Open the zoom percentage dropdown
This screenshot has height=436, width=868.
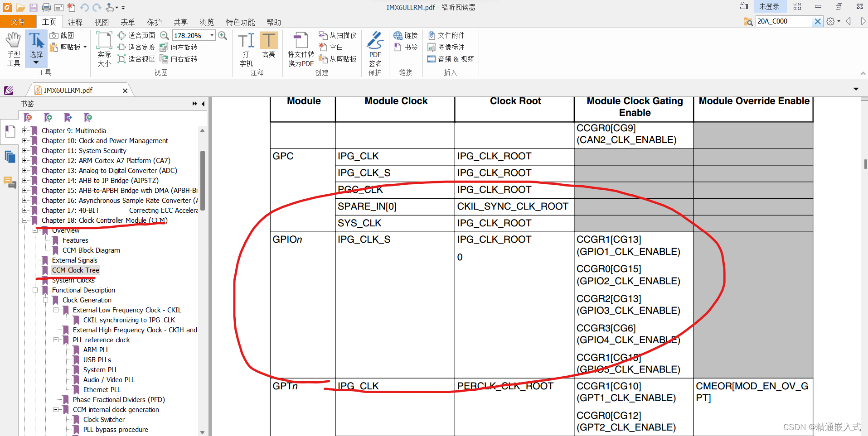(x=212, y=35)
